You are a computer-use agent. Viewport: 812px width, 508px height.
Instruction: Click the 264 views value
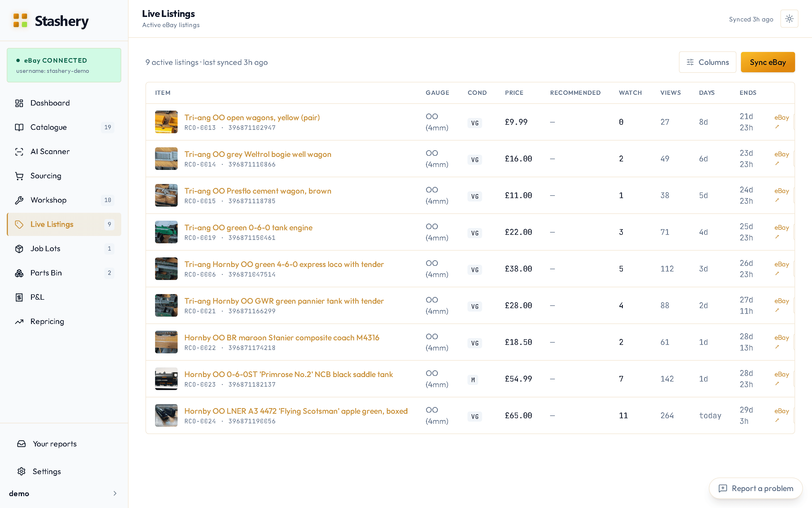(x=667, y=416)
